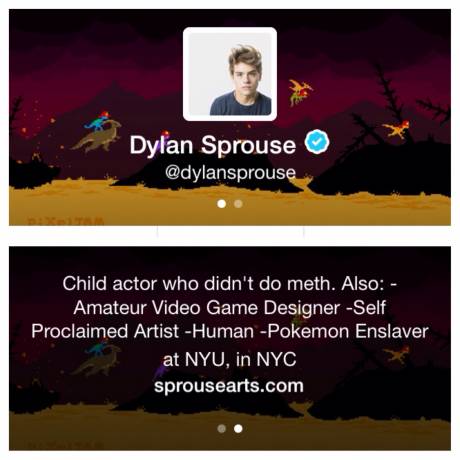Click the blue raptor riding the dinosaur
460x460 pixels.
(x=97, y=122)
